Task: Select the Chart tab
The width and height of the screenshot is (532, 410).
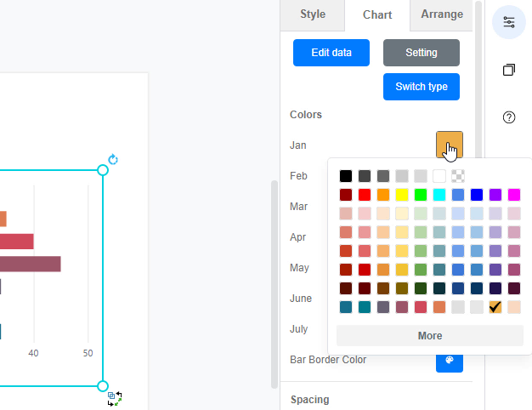Action: click(x=376, y=15)
